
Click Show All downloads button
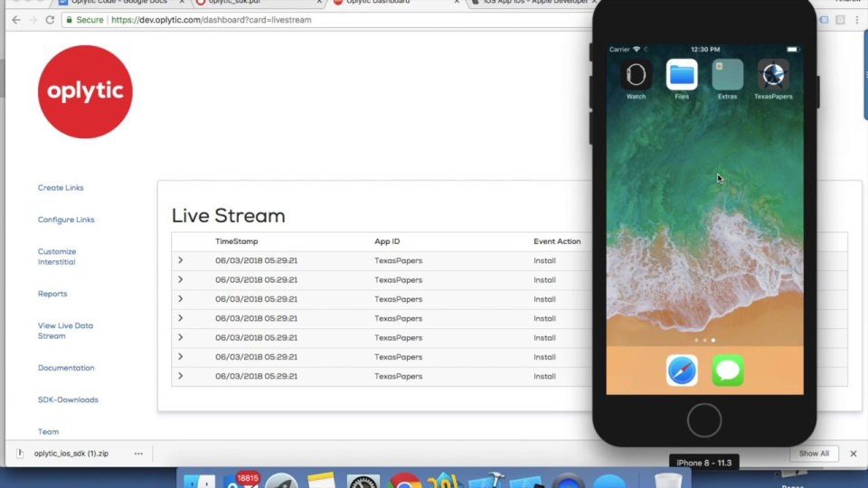coord(814,453)
